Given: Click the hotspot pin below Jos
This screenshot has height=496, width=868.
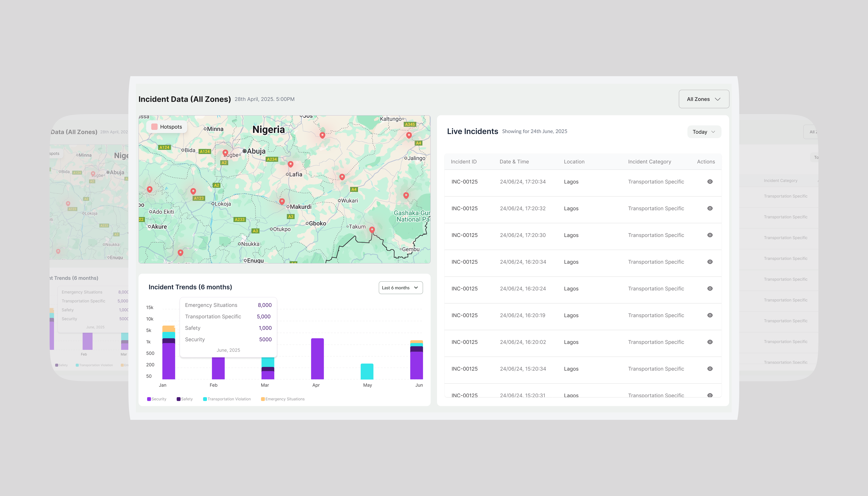Looking at the screenshot, I should point(322,135).
